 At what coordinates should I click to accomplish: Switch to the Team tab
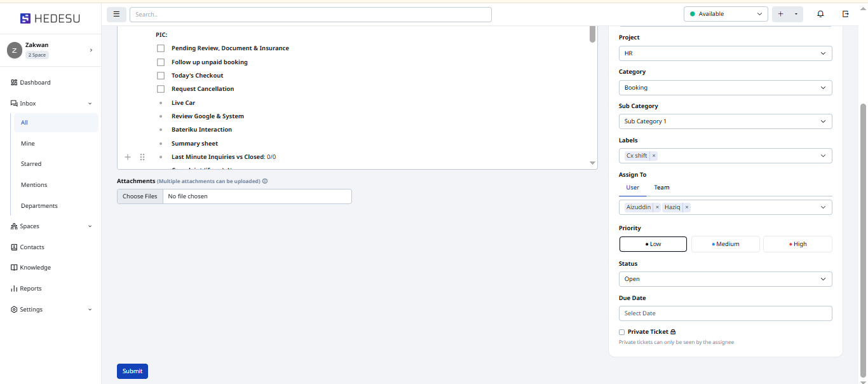661,188
